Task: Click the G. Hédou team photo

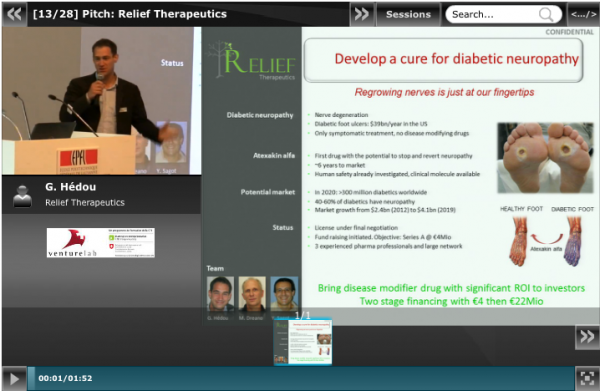Action: click(220, 294)
